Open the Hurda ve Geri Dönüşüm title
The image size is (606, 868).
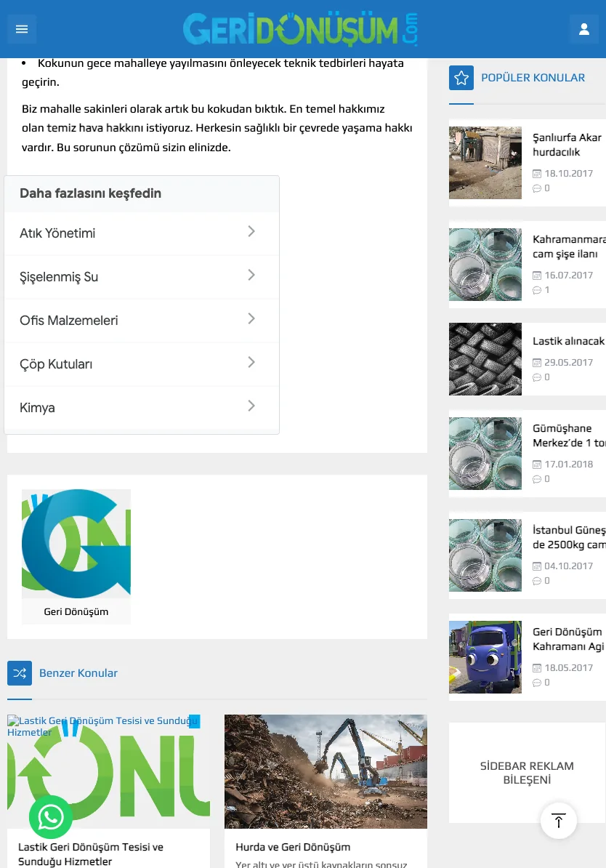pos(293,847)
